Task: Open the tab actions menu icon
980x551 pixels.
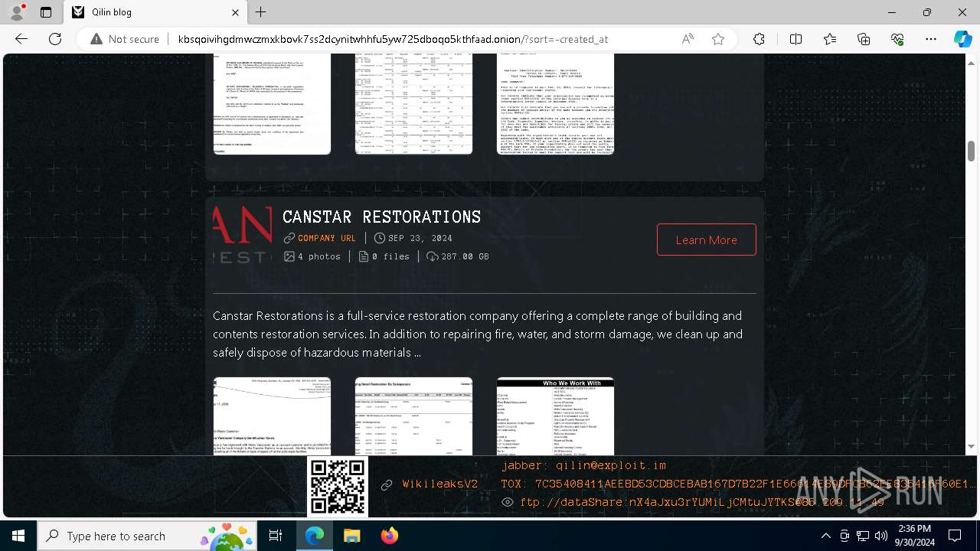Action: tap(46, 12)
